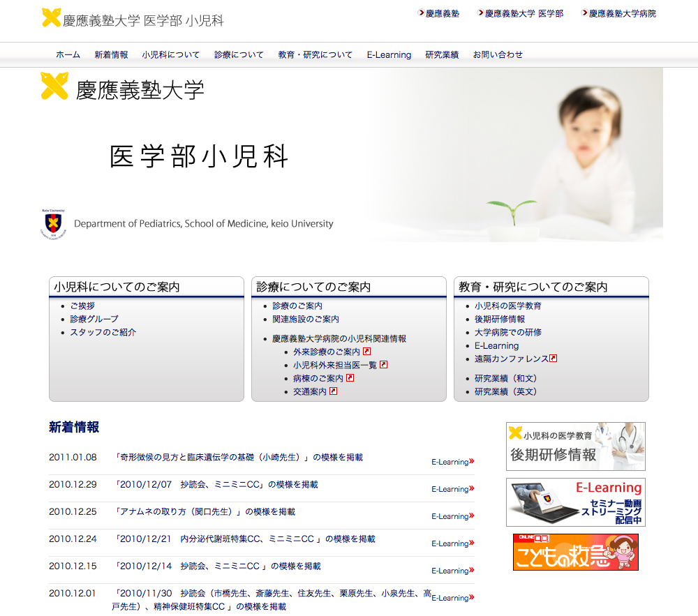Image resolution: width=698 pixels, height=616 pixels.
Task: Click the 内分泌代謝班特集CC news entry
Action: coord(245,539)
